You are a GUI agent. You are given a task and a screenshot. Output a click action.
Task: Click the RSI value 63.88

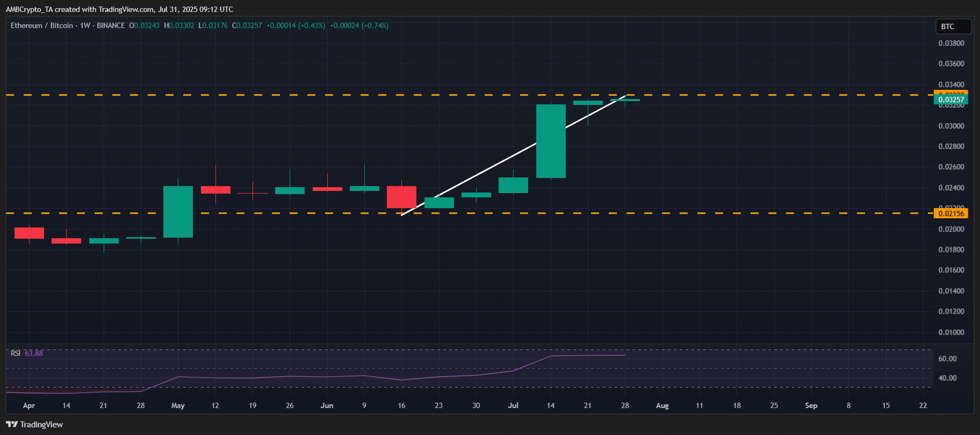[34, 354]
